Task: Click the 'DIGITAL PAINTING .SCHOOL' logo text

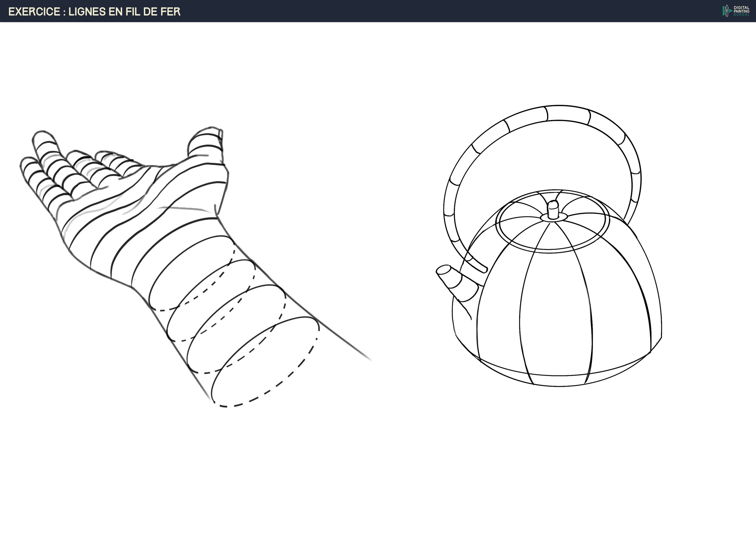Action: (x=741, y=11)
